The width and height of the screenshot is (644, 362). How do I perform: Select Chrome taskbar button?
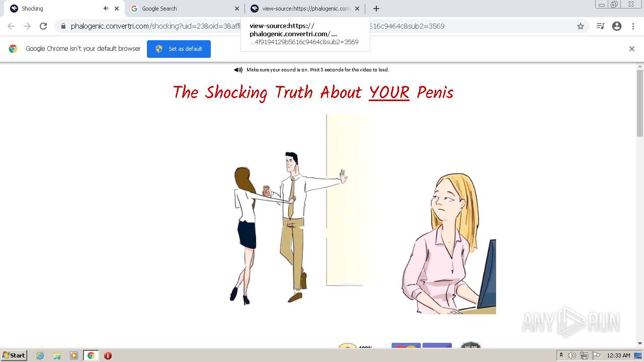91,355
